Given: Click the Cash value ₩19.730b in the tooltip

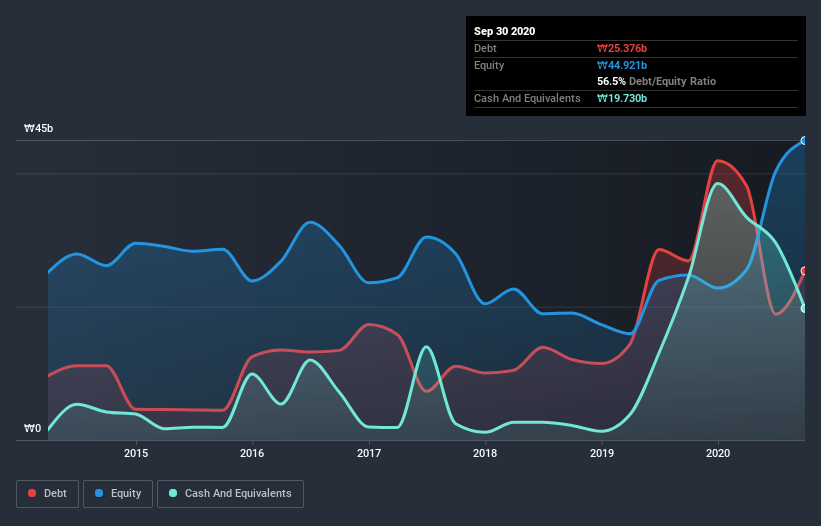Looking at the screenshot, I should click(622, 98).
